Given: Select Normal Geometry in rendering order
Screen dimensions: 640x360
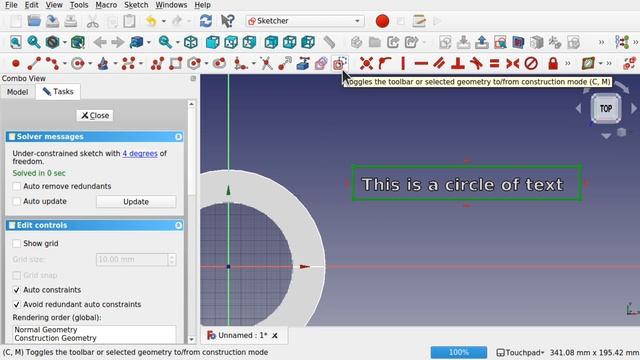Looking at the screenshot, I should pos(46,329).
